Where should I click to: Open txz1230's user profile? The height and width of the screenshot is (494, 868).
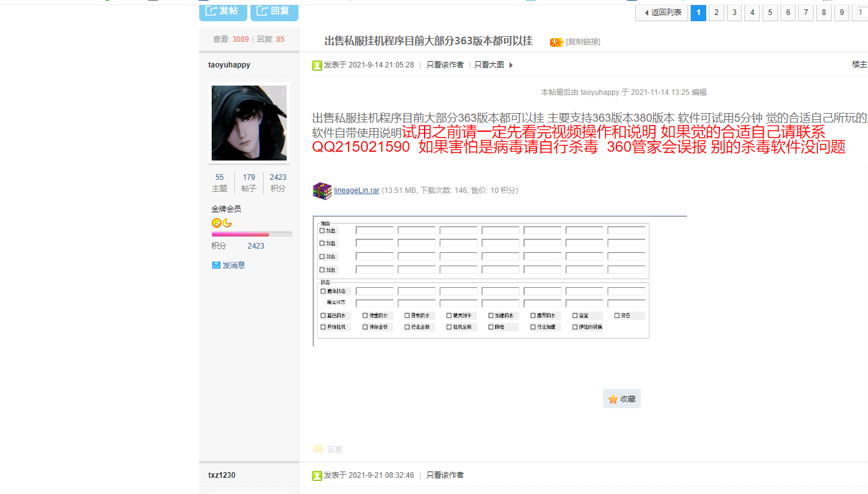click(222, 475)
